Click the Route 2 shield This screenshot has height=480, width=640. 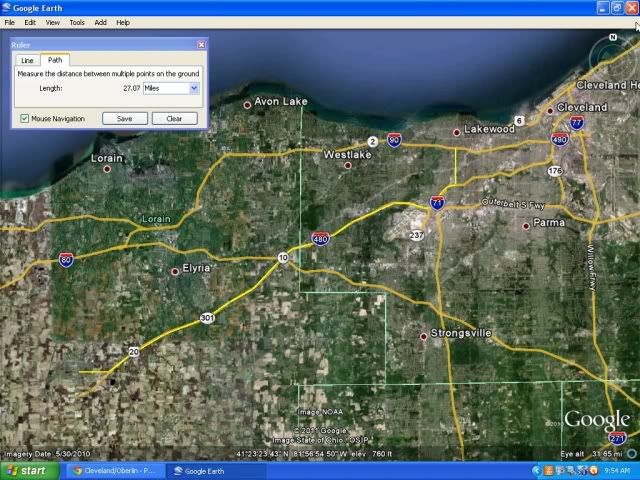[372, 142]
